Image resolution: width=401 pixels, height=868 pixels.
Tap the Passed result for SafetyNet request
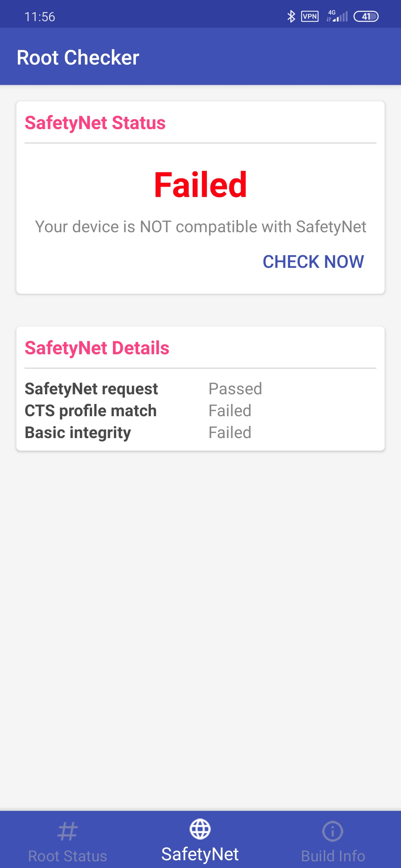point(235,389)
